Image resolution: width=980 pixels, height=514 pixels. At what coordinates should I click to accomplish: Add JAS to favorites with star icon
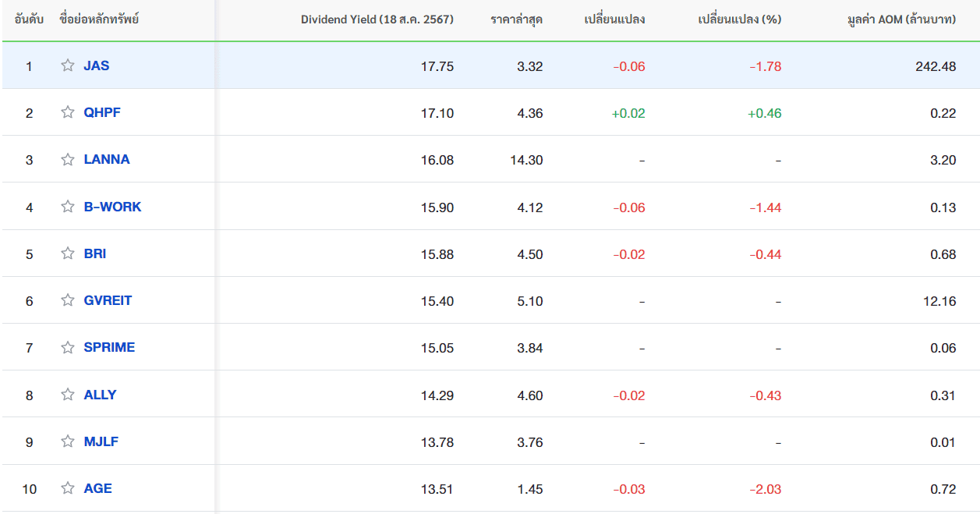tap(68, 66)
